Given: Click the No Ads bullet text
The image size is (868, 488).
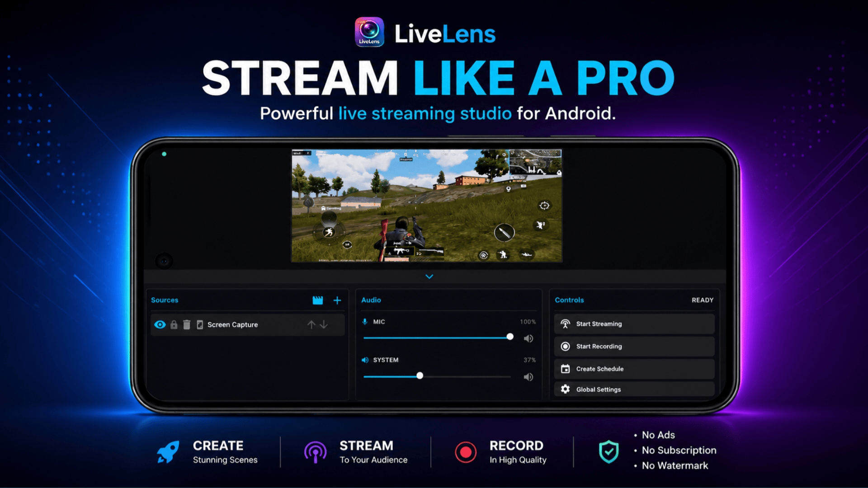Looking at the screenshot, I should [658, 435].
